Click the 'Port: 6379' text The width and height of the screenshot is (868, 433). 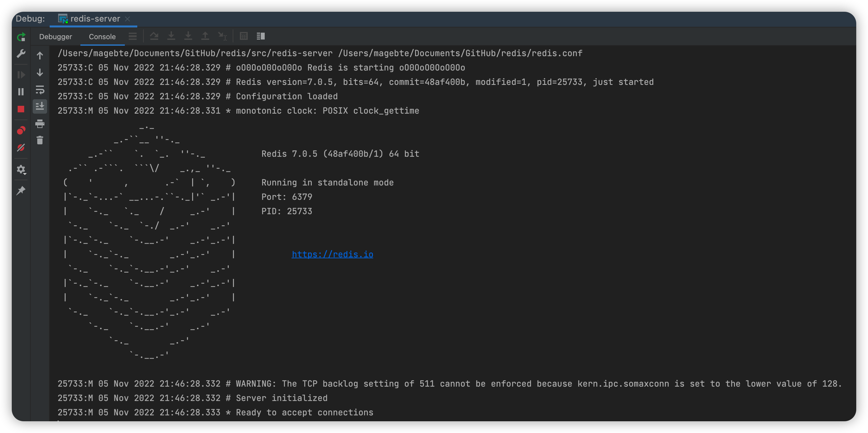point(287,197)
